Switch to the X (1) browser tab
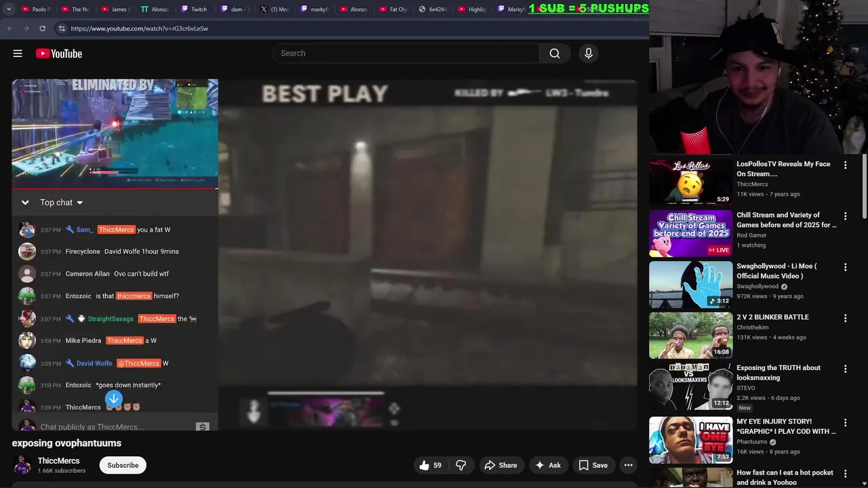 275,9
